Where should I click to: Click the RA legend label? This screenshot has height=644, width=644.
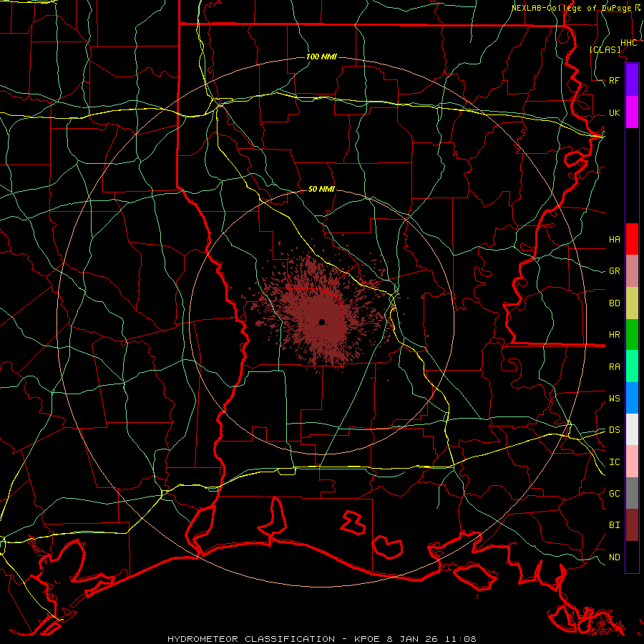614,367
